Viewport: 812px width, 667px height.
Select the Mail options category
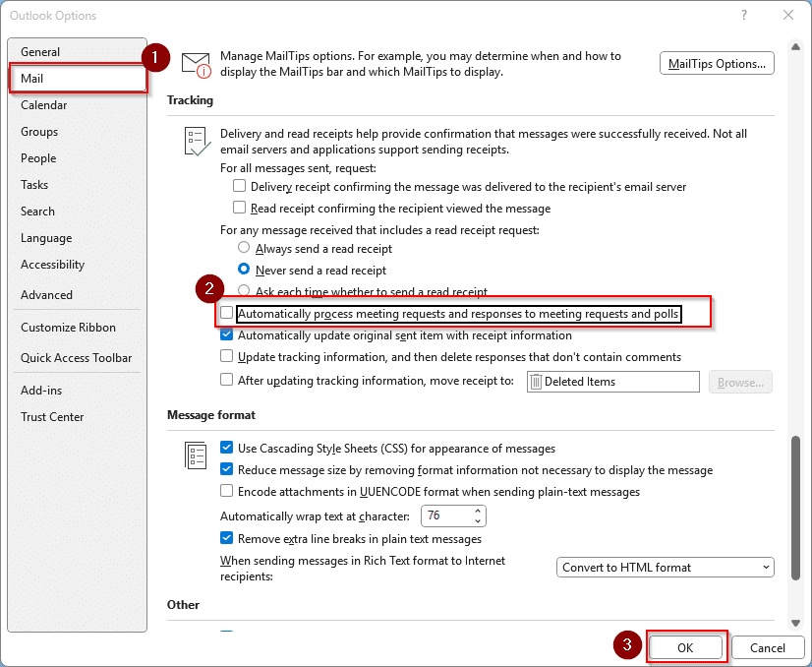[x=78, y=79]
